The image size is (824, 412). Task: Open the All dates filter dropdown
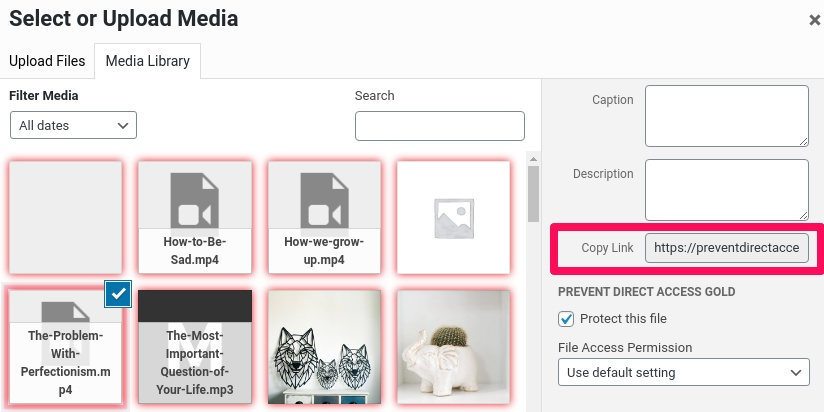tap(73, 125)
